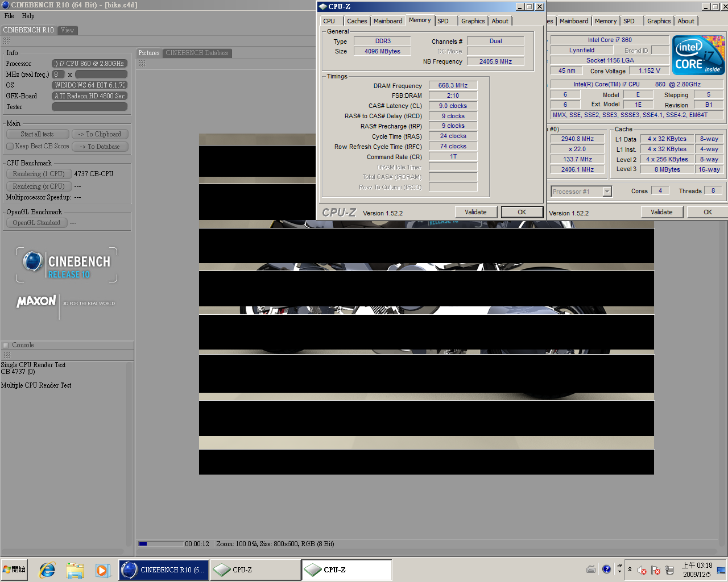Click the system clock in taskbar
This screenshot has height=582, width=728.
697,569
